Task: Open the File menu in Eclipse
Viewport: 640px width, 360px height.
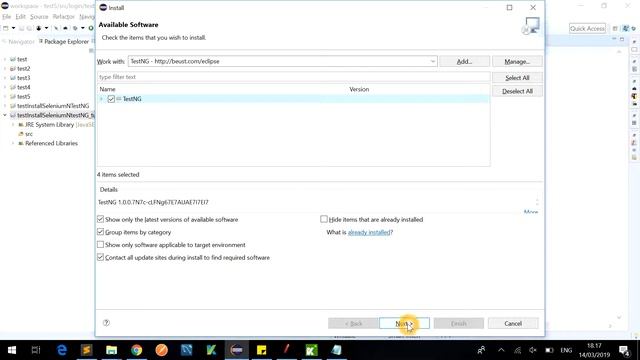Action: (x=7, y=17)
